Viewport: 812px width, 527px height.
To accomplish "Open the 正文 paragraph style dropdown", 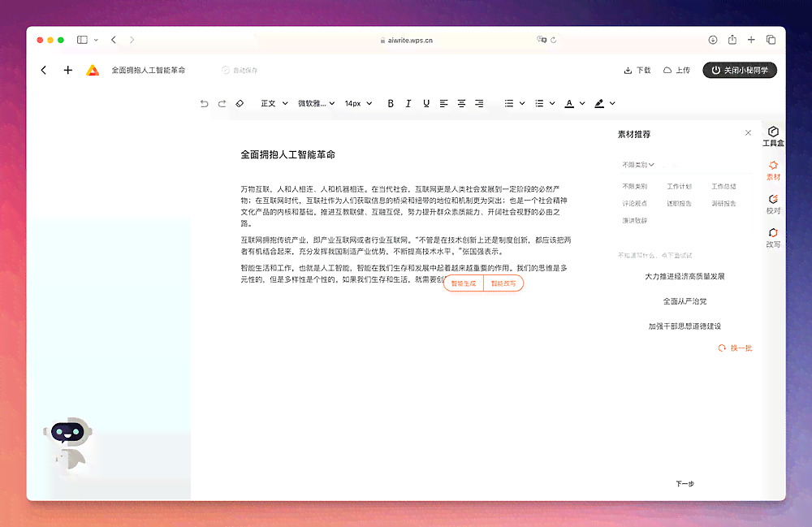I will [x=274, y=104].
